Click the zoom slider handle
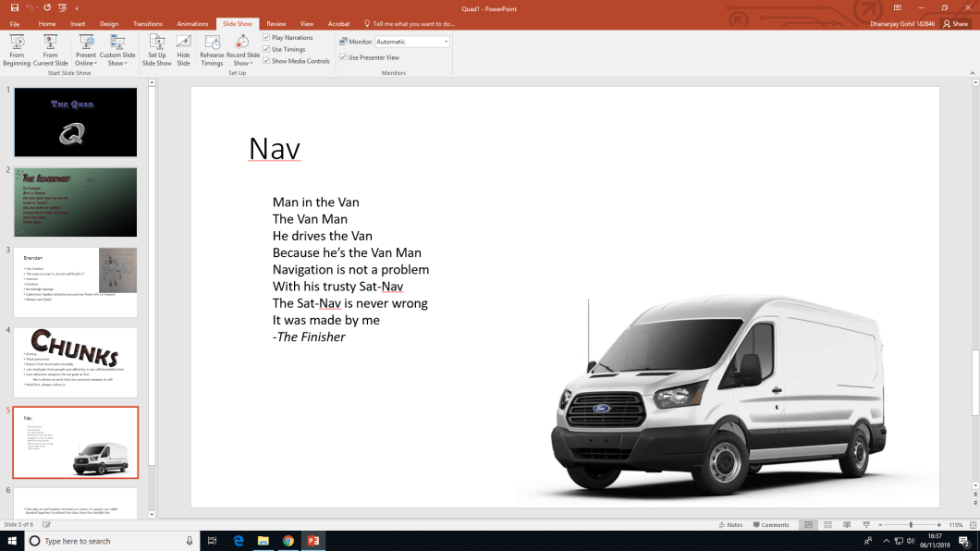The height and width of the screenshot is (551, 980). [912, 525]
